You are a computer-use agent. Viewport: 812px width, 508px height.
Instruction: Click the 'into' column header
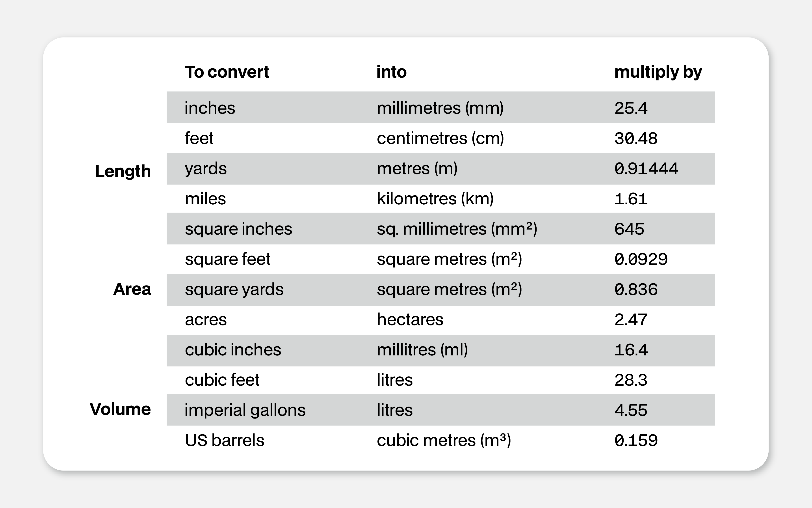391,72
